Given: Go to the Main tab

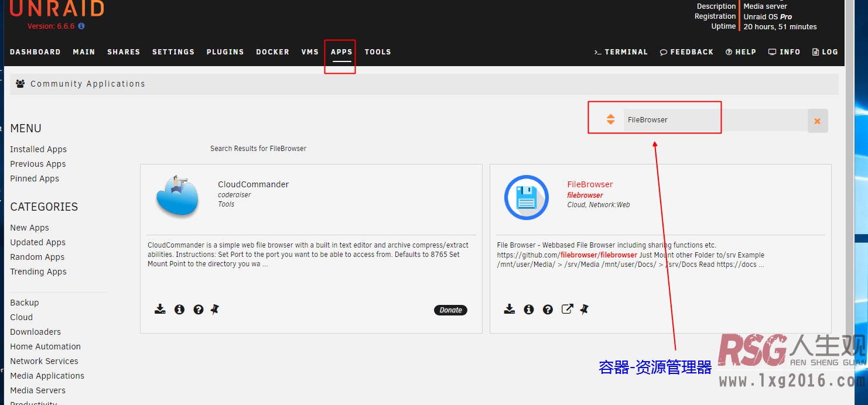Looking at the screenshot, I should [84, 52].
